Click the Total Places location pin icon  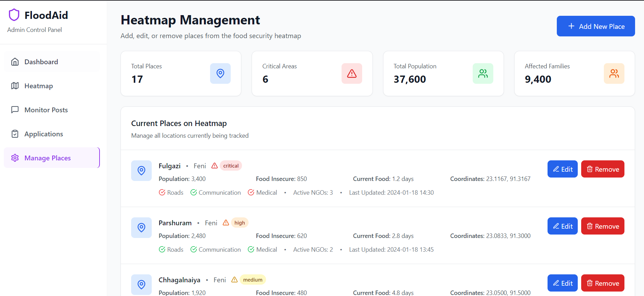(x=220, y=73)
